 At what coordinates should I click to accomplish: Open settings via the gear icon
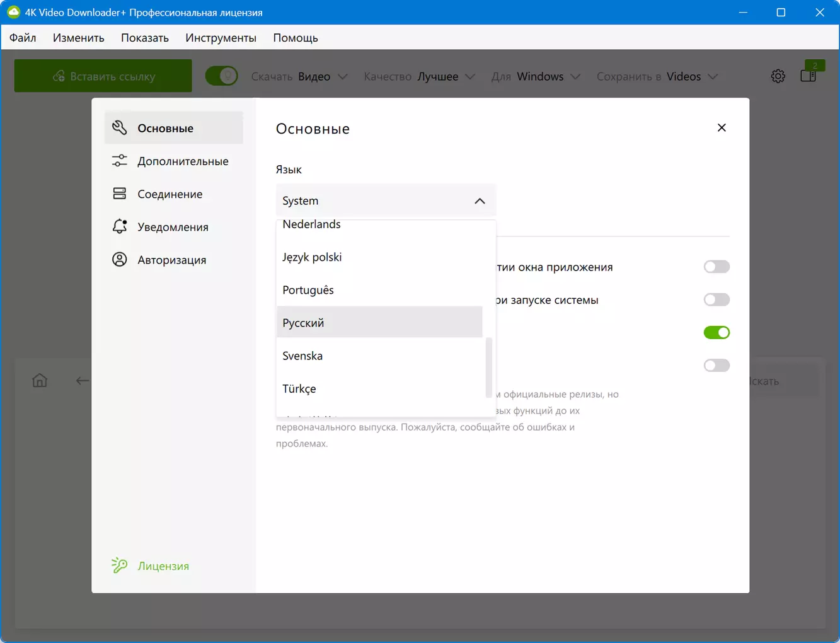click(778, 76)
